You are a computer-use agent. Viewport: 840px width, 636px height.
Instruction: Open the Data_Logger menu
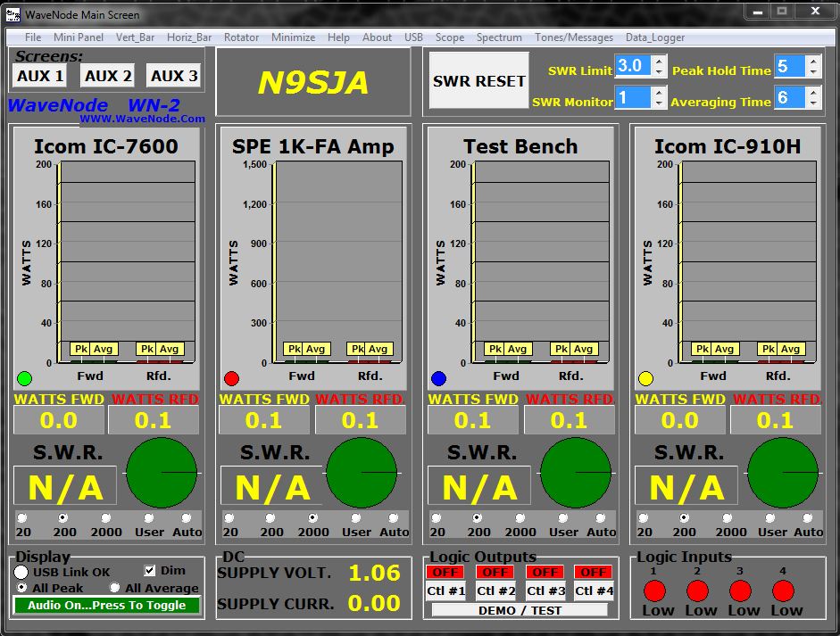(x=654, y=37)
